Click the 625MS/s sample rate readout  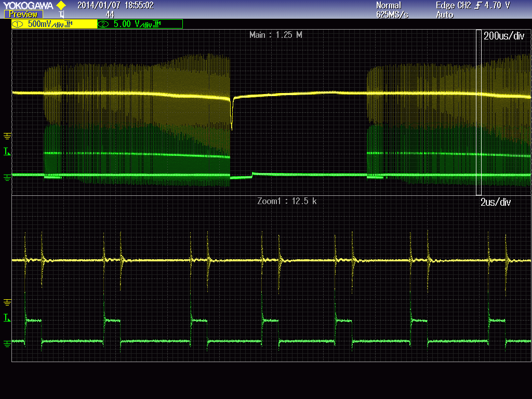[392, 15]
